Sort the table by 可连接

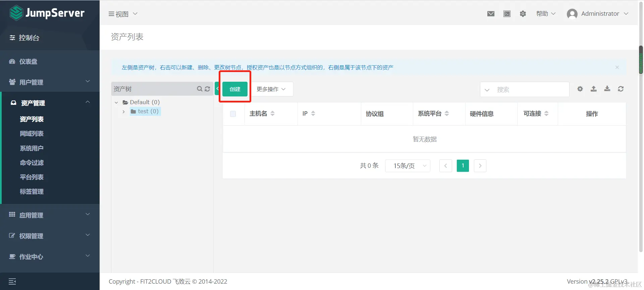point(546,114)
